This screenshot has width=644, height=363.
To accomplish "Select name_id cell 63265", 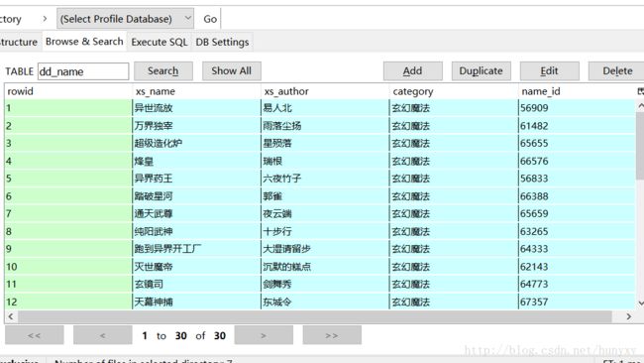I will tap(577, 231).
